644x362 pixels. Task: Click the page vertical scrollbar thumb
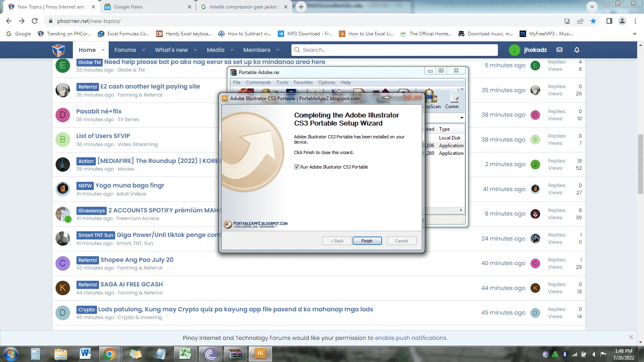pos(640,164)
